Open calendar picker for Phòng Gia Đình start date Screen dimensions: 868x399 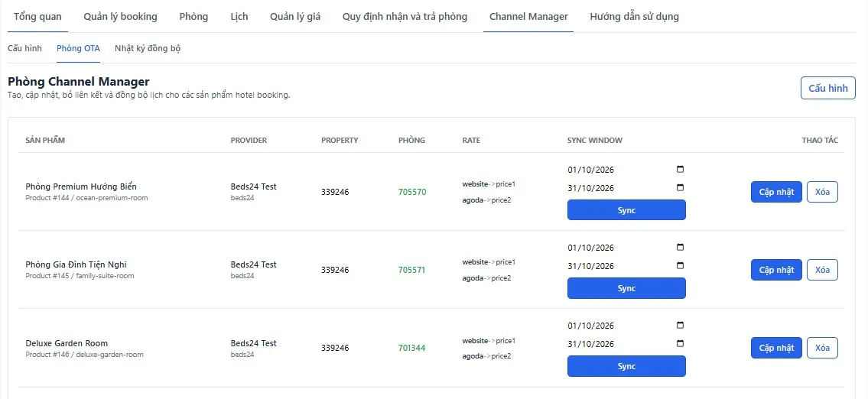(681, 248)
